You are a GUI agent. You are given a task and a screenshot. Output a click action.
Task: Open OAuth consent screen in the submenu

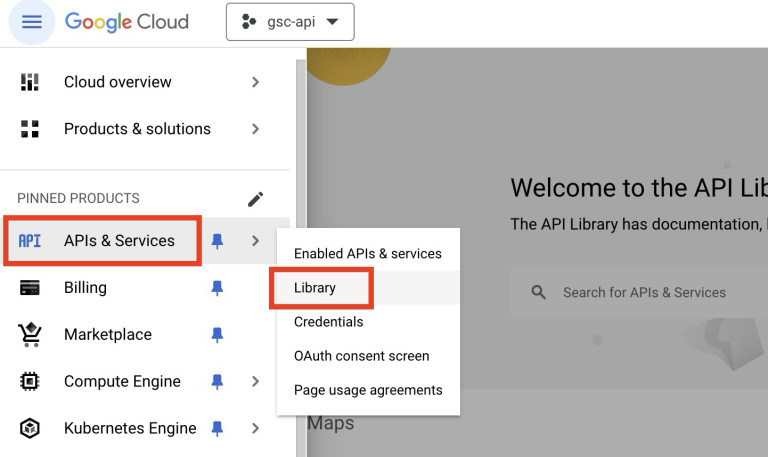(368, 356)
